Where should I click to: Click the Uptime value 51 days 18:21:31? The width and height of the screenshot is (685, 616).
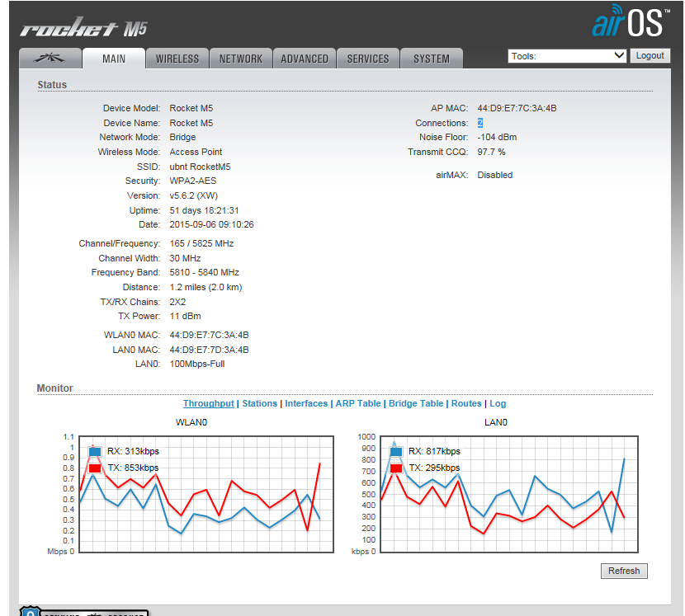click(204, 210)
